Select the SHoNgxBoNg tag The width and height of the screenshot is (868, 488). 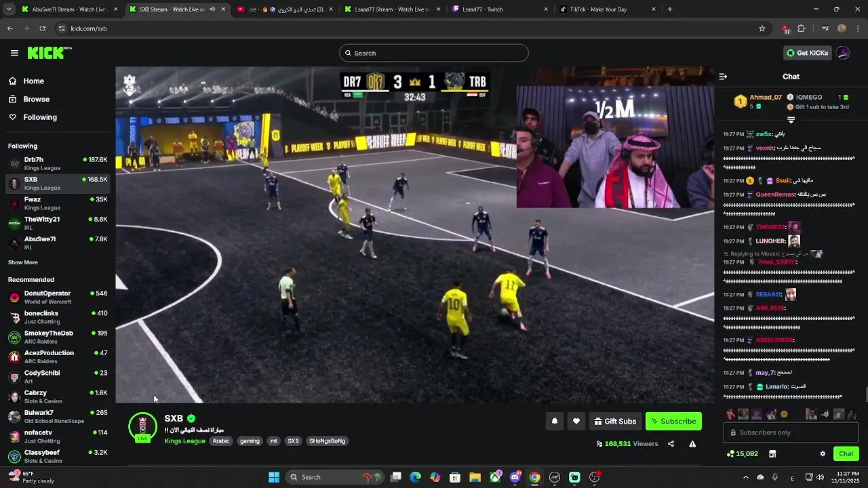point(328,441)
